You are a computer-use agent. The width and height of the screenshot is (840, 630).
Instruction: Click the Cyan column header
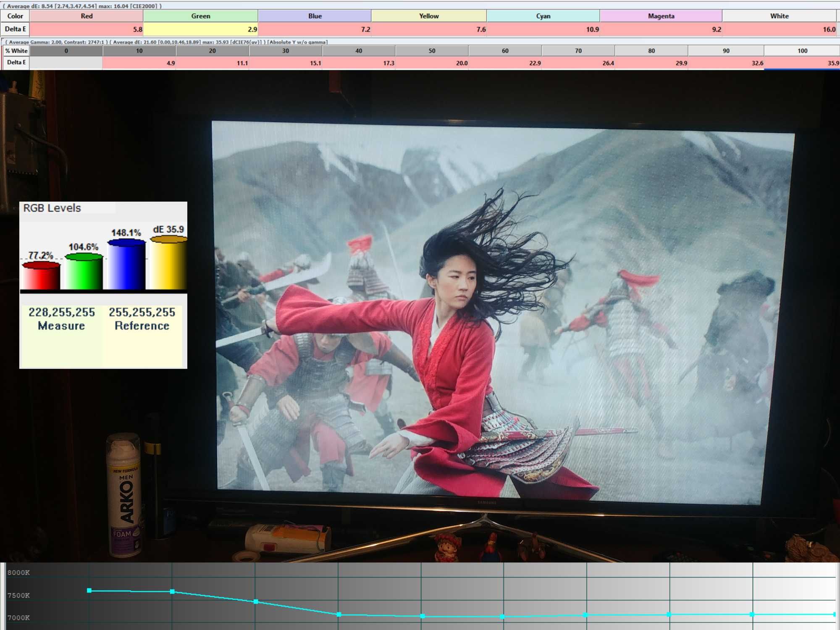(x=543, y=16)
